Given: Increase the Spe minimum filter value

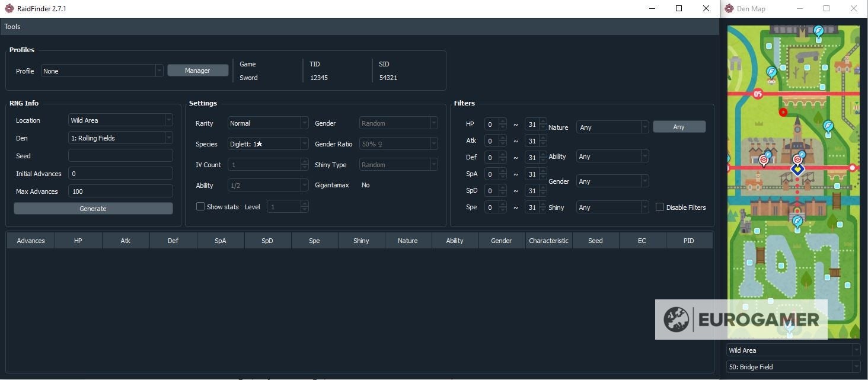Looking at the screenshot, I should (x=503, y=205).
